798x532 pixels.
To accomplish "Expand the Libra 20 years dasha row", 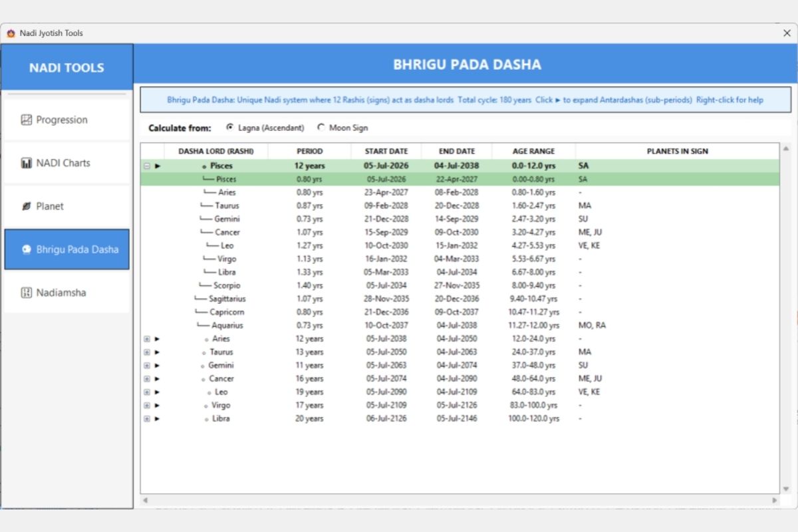I will click(x=147, y=418).
